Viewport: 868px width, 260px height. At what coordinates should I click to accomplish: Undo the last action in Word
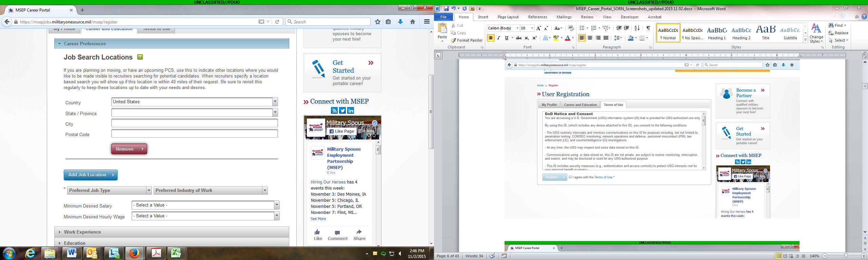[453, 8]
